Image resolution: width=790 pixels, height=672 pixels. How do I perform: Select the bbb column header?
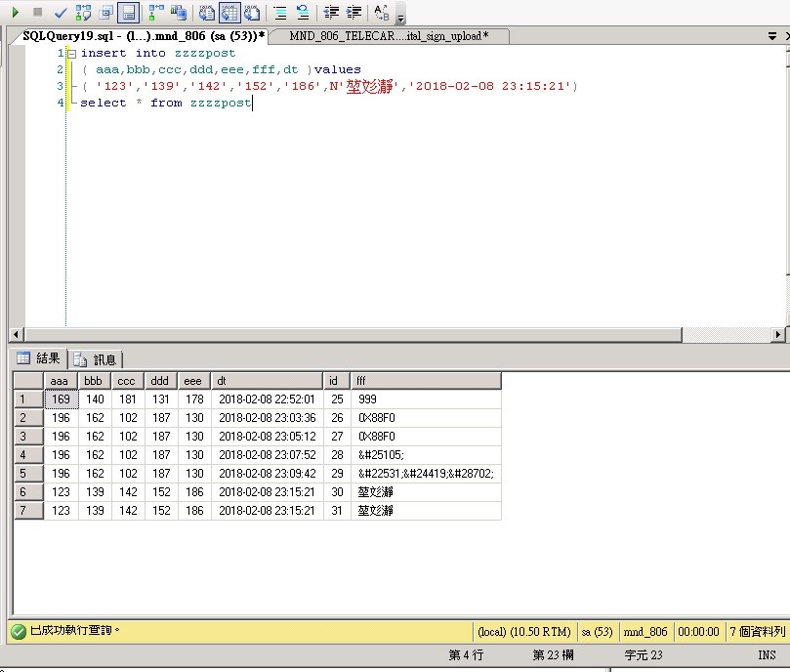[94, 381]
